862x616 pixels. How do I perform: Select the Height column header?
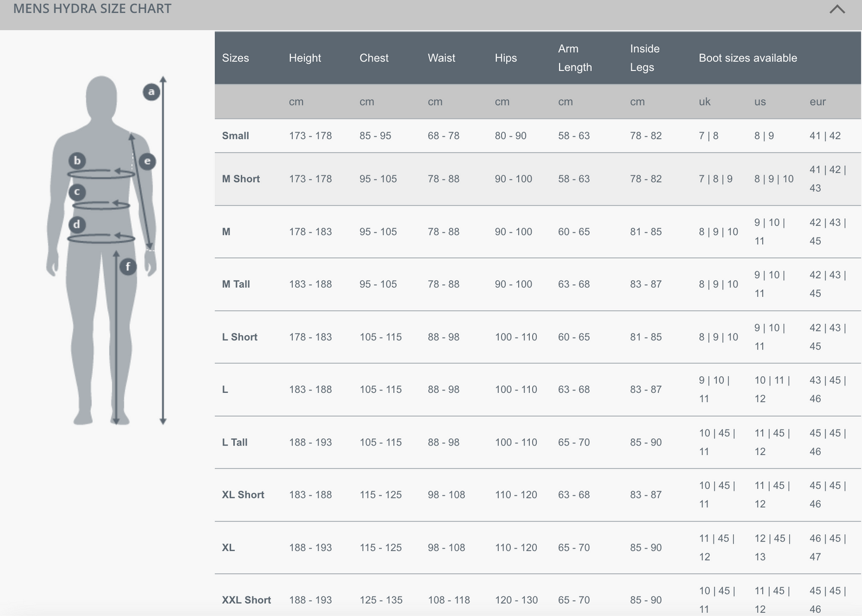[304, 58]
